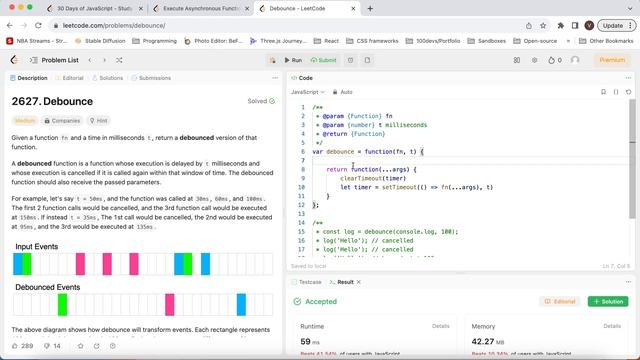Pick a random problem shuffle icon

coord(119,60)
